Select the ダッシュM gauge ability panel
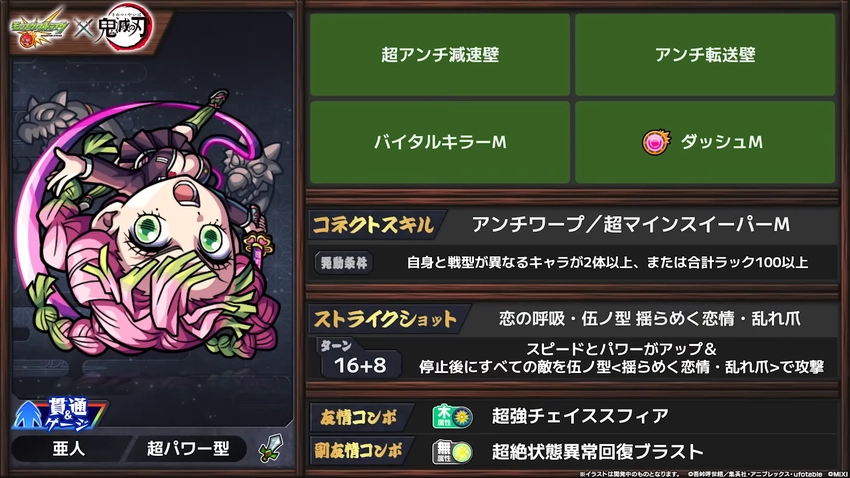This screenshot has width=850, height=478. point(705,142)
